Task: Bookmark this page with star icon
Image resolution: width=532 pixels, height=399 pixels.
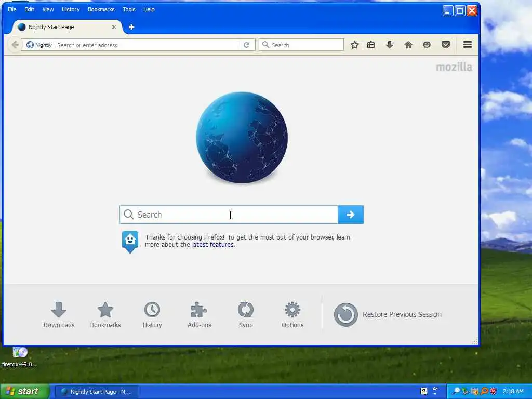Action: tap(354, 45)
